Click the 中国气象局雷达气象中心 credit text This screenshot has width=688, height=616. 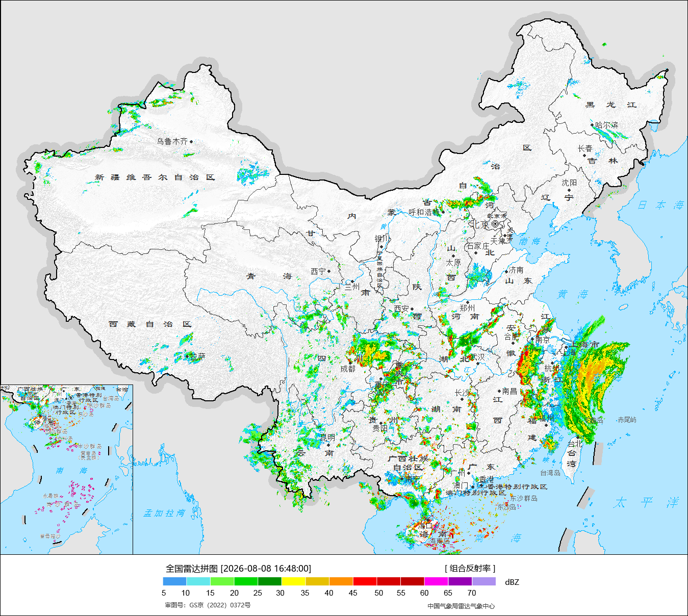461,606
